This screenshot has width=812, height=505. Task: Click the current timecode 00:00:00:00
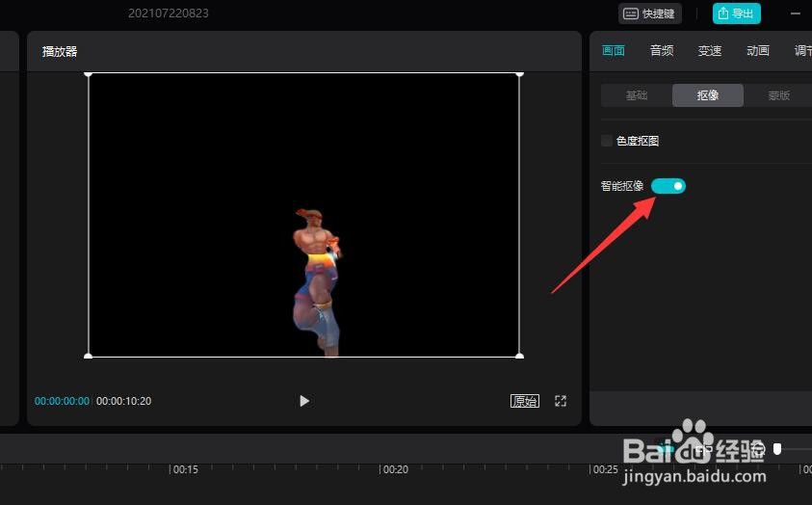tap(62, 401)
